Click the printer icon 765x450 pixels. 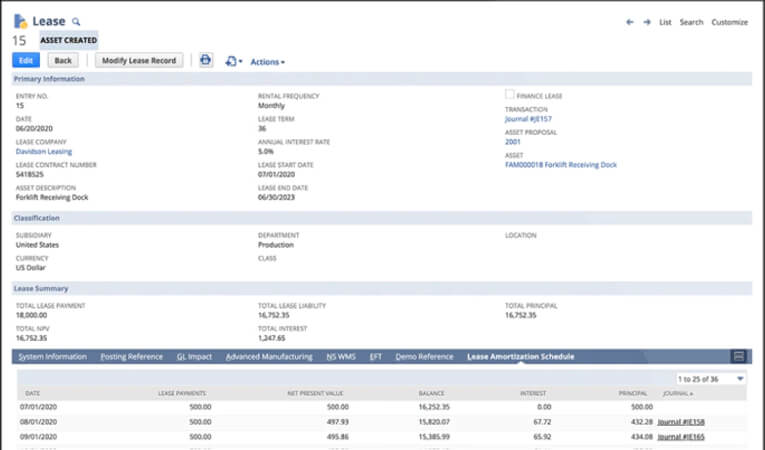pyautogui.click(x=205, y=61)
